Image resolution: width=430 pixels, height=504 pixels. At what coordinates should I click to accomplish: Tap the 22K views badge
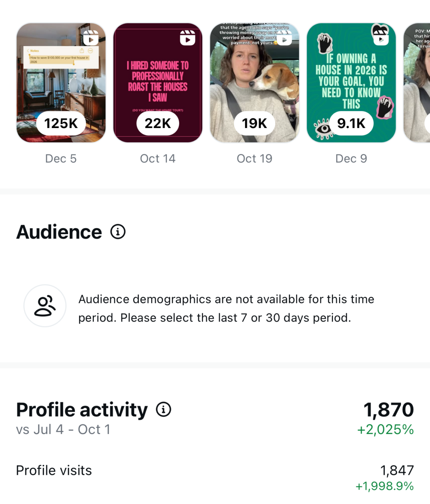tap(158, 124)
